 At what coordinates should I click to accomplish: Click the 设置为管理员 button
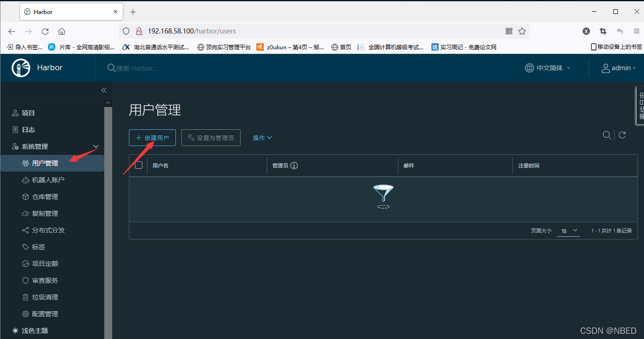tap(211, 137)
